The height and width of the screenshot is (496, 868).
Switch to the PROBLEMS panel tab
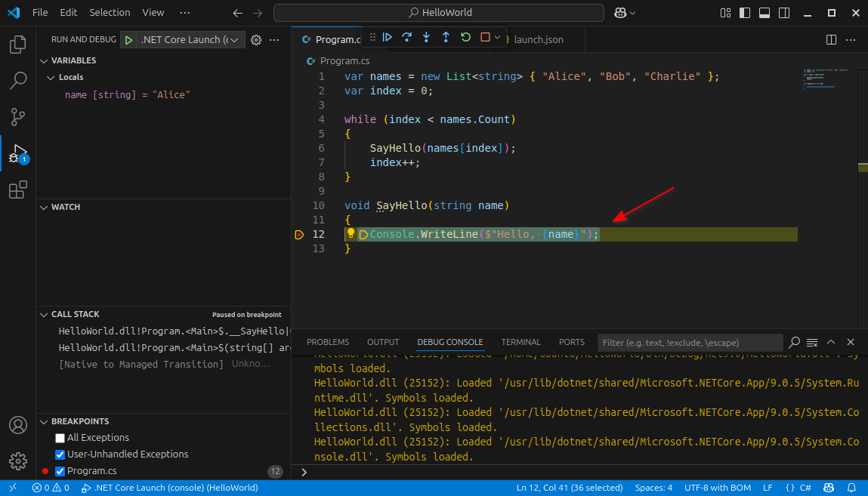(328, 342)
